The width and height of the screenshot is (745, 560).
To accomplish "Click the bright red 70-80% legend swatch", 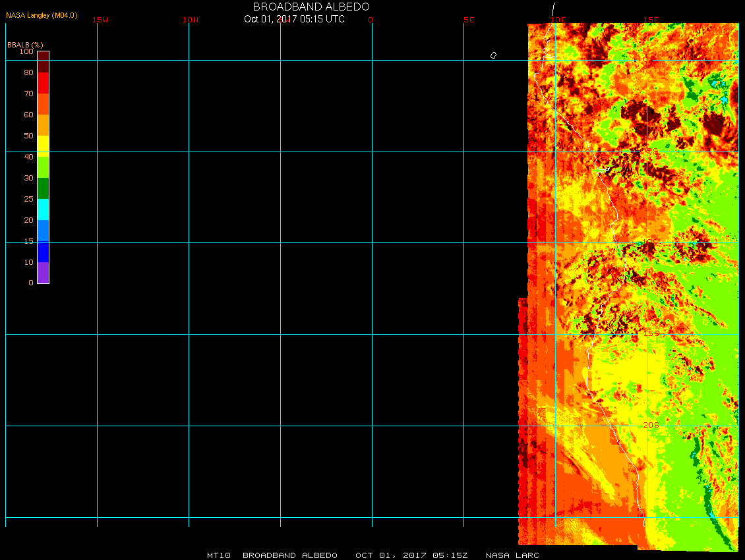I will pyautogui.click(x=43, y=83).
